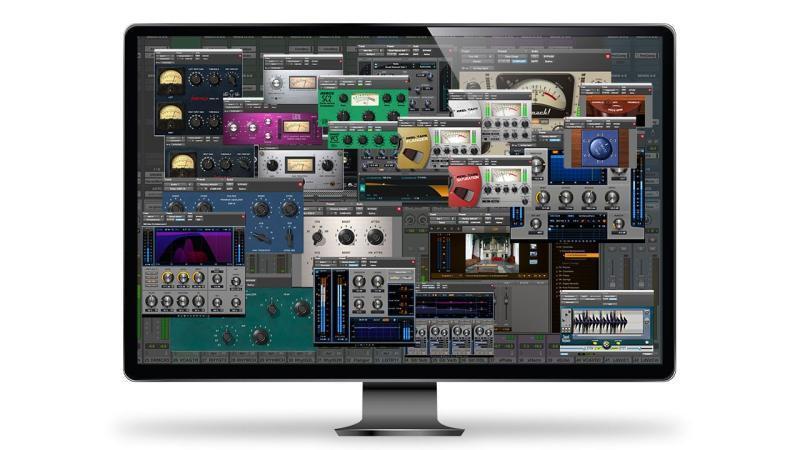
Task: Click the silver knob on the top silver compressor plugin
Action: click(x=276, y=83)
